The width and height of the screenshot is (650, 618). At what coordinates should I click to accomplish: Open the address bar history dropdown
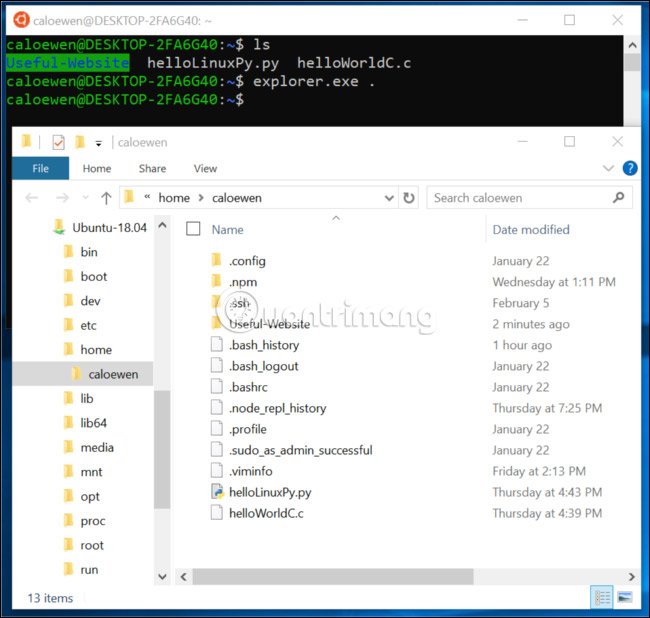[389, 198]
